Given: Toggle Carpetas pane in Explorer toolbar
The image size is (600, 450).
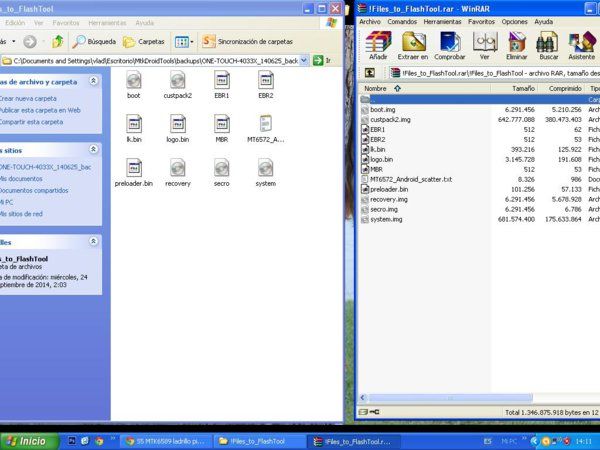Looking at the screenshot, I should 144,41.
